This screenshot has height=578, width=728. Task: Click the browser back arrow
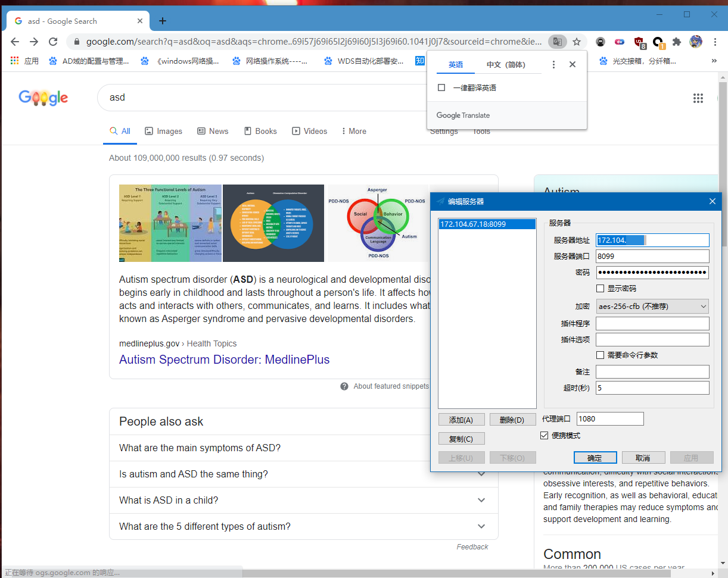[15, 42]
